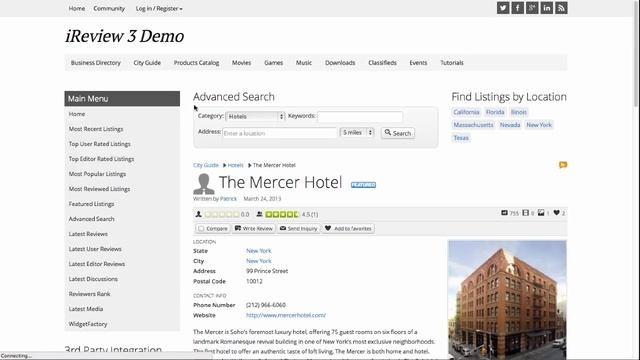Click the views count icon showing 755
Viewport: 640px width, 360px height.
pos(504,213)
